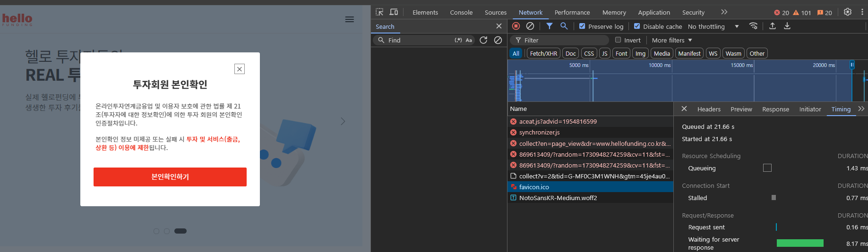Viewport: 868px width, 252px height.
Task: Toggle the device toolbar icon
Action: coord(394,12)
